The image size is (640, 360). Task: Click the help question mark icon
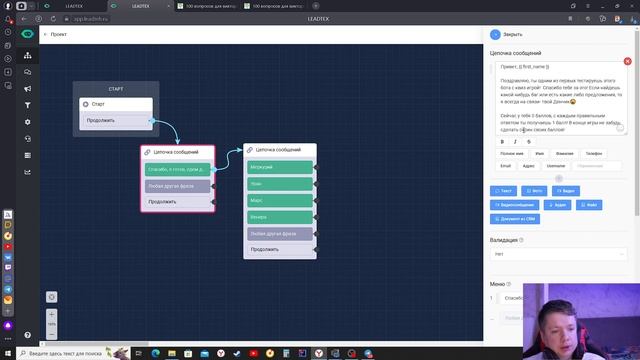pos(27,335)
